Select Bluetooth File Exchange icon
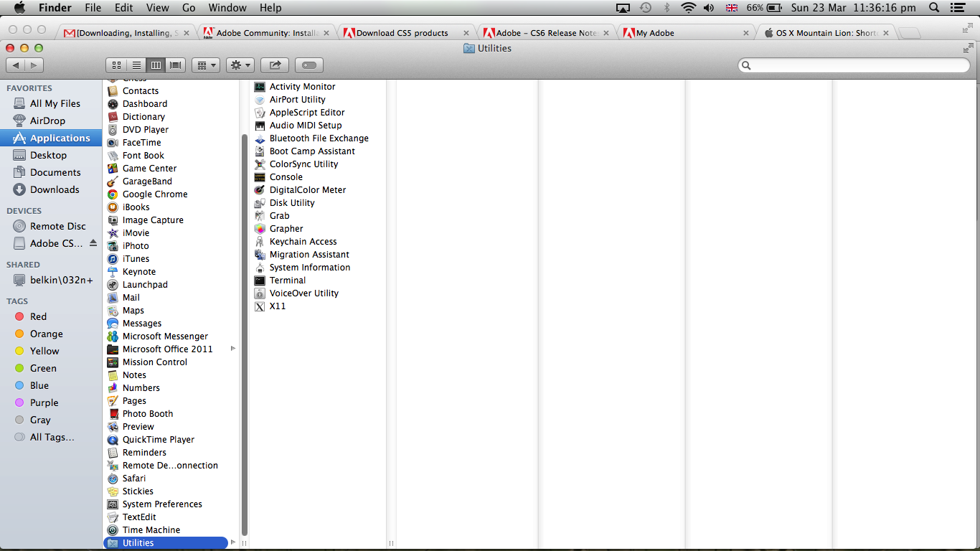Screen dimensions: 980x551 [x=260, y=138]
